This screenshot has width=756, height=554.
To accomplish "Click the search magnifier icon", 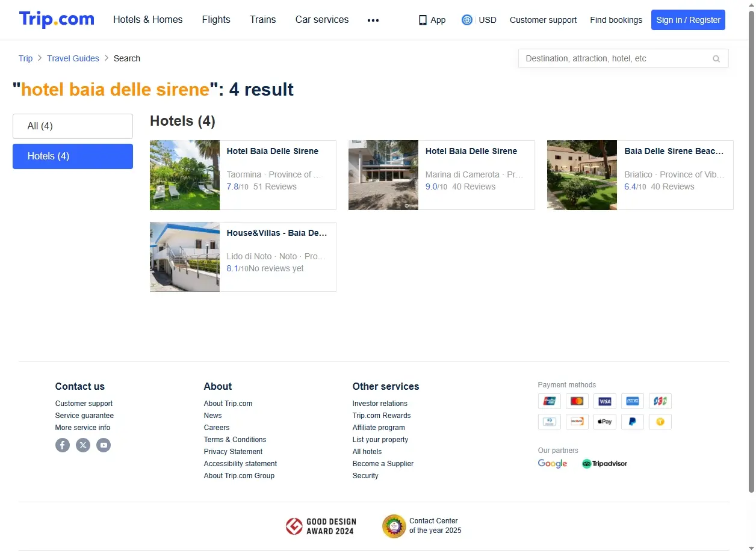I will click(x=716, y=58).
